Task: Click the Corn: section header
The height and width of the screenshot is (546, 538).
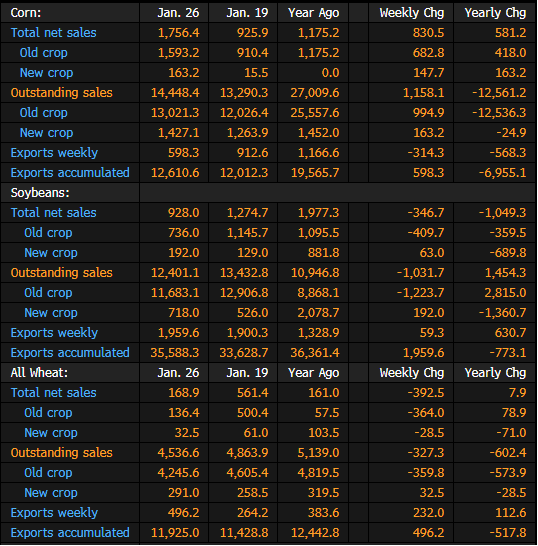Action: tap(26, 13)
